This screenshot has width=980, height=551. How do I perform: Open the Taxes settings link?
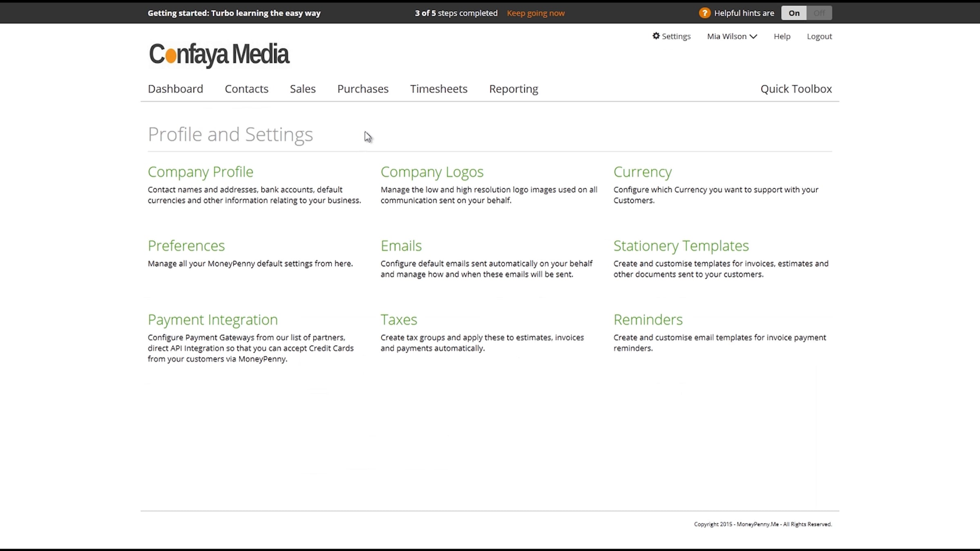click(399, 320)
